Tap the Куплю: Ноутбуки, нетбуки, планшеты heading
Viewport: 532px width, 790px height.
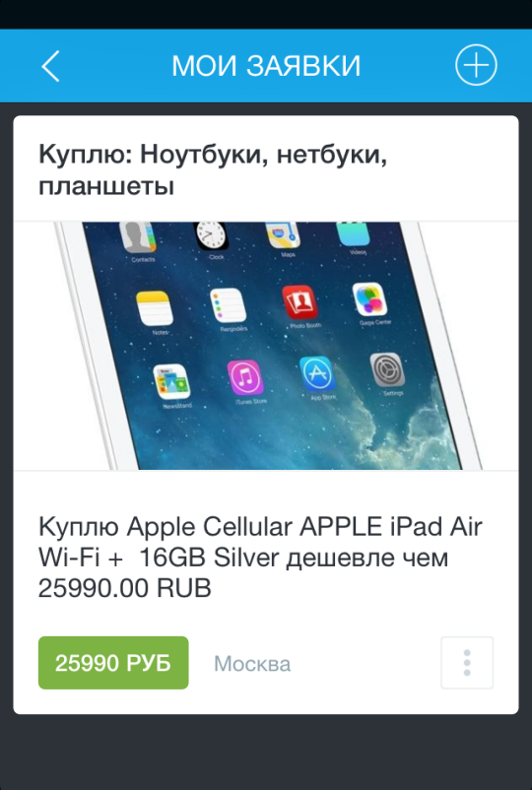(x=213, y=170)
